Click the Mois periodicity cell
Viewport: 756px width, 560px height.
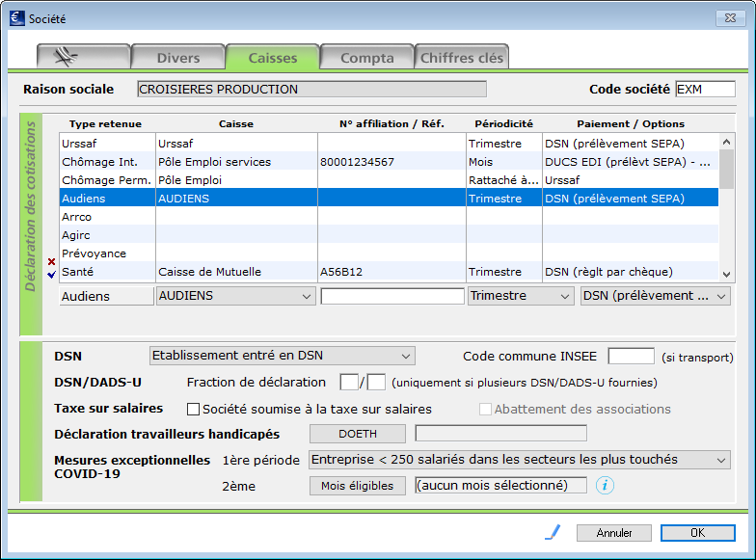click(503, 162)
